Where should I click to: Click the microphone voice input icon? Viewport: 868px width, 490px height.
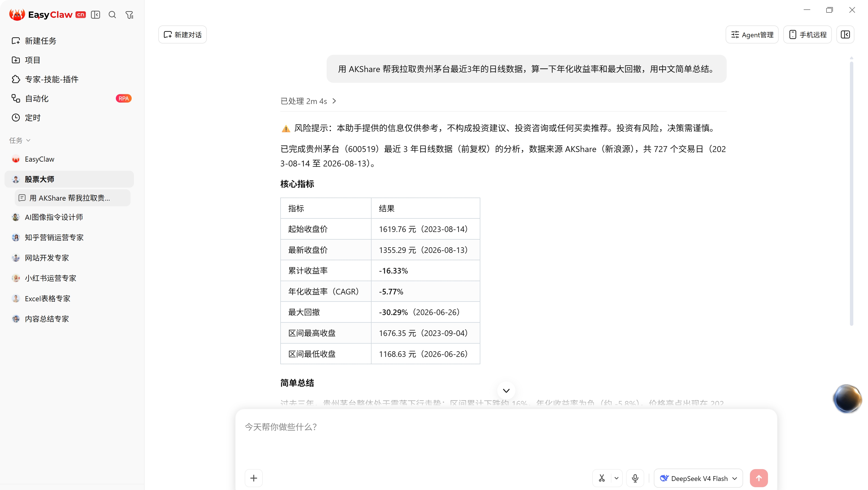[x=635, y=478]
